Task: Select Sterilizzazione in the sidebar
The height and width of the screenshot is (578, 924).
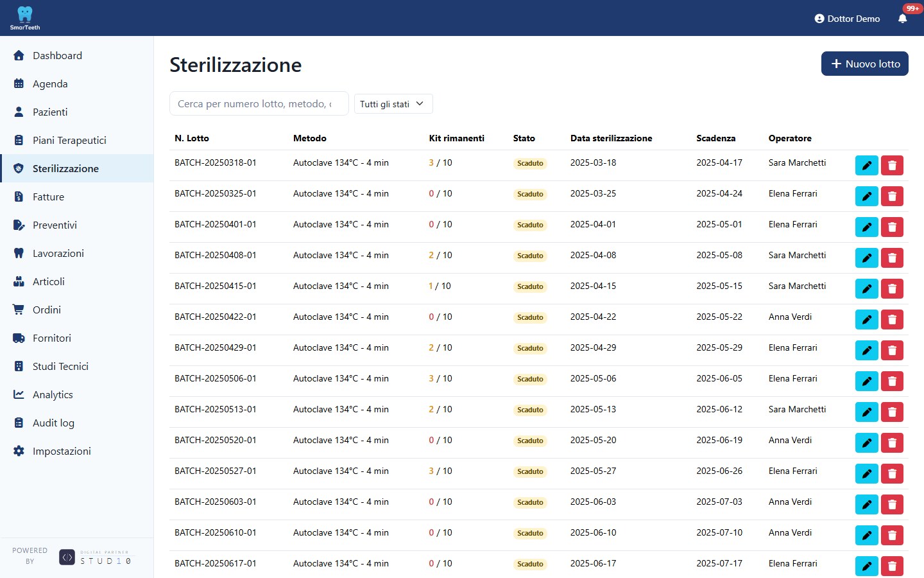Action: click(x=77, y=168)
